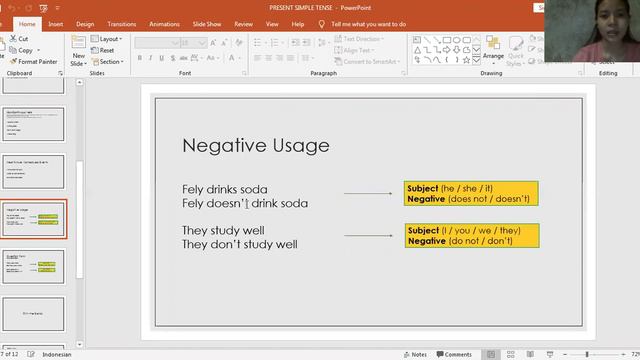The image size is (640, 360).
Task: Adjust the zoom slider handle
Action: point(587,354)
